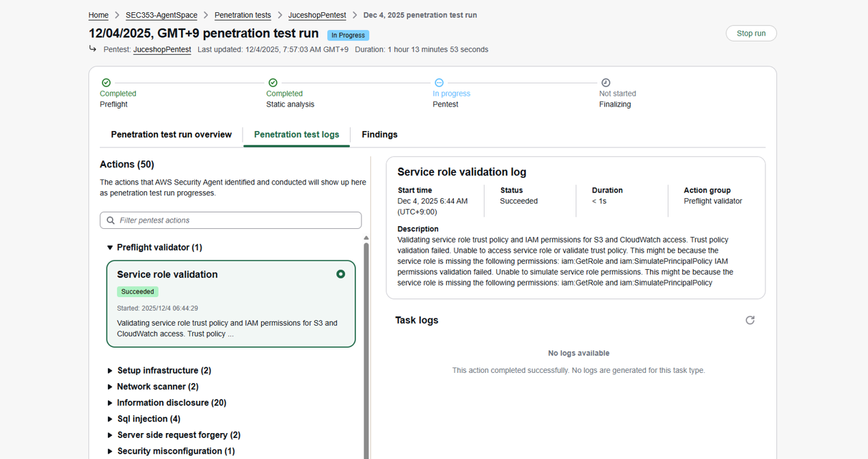Expand the Network scanner group
Viewport: 868px width, 459px height.
click(x=110, y=387)
